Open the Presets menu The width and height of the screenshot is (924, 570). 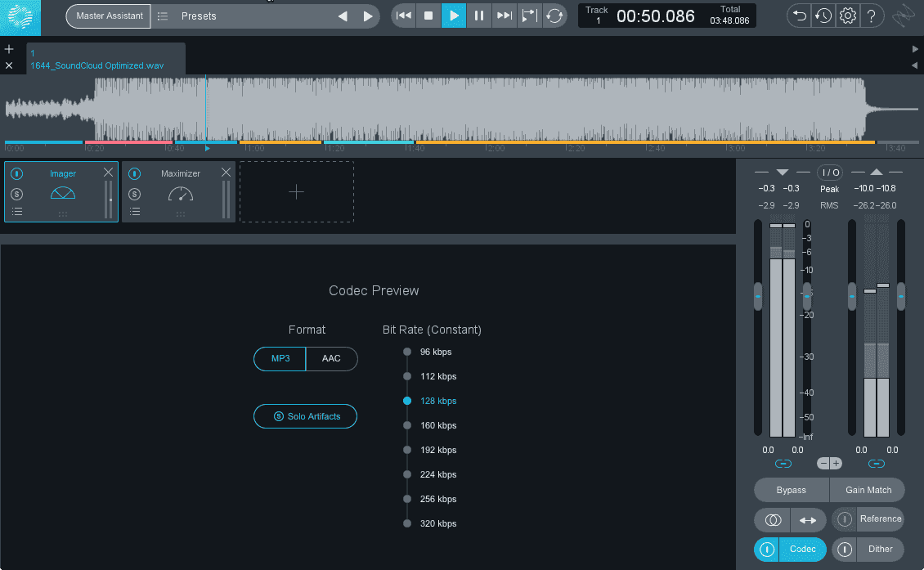[x=199, y=16]
